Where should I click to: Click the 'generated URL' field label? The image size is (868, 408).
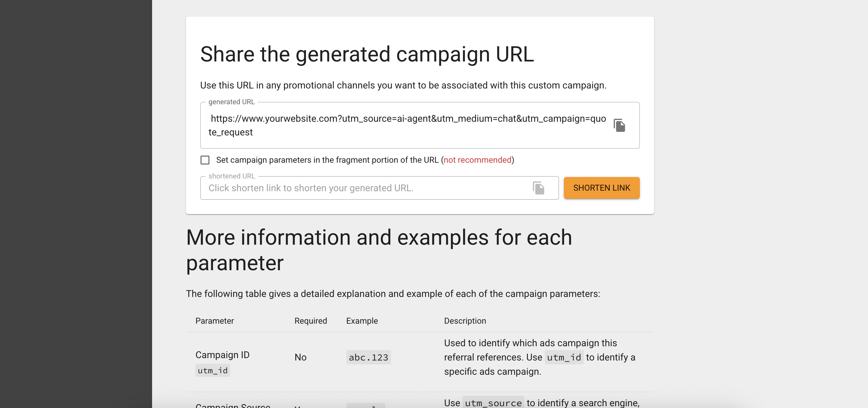(231, 102)
